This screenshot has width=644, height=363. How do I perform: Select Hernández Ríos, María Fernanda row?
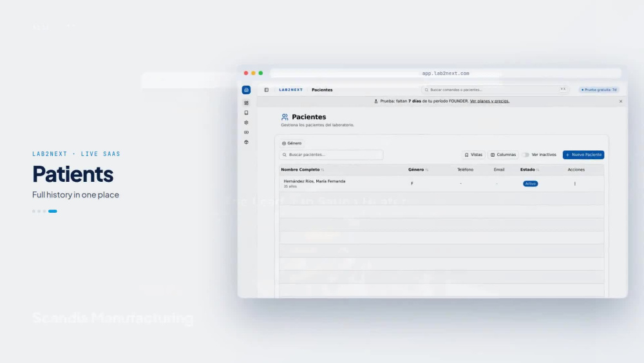pyautogui.click(x=442, y=184)
